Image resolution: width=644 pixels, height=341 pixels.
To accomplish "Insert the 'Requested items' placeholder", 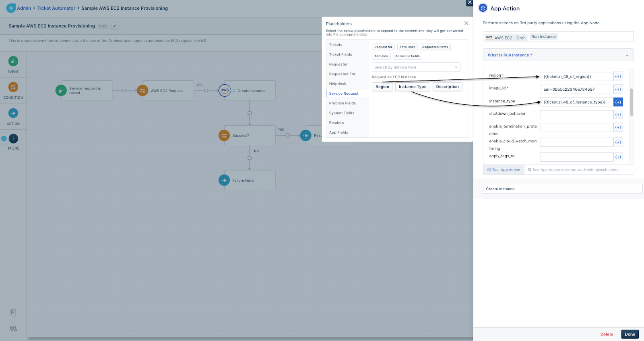I will [x=435, y=47].
